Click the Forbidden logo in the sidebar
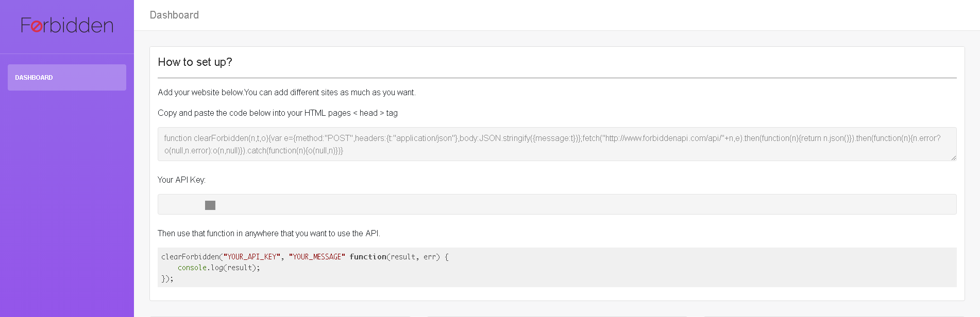Screen dimensions: 980x317 [67, 25]
